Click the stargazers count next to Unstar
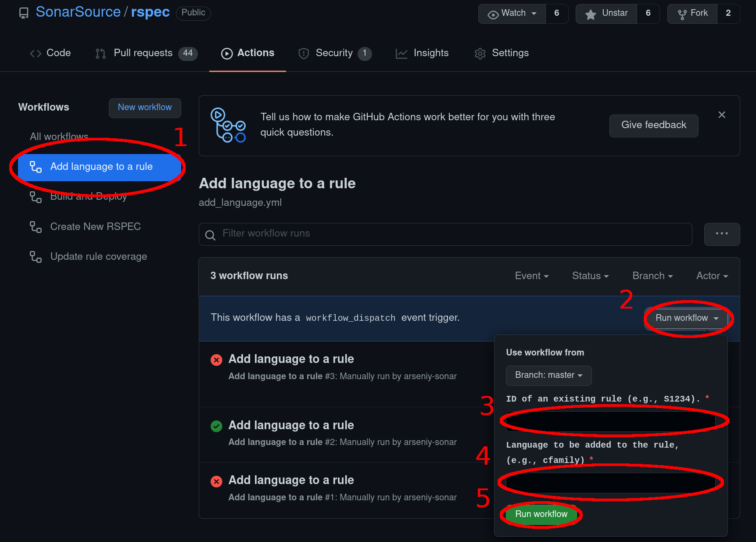 648,14
